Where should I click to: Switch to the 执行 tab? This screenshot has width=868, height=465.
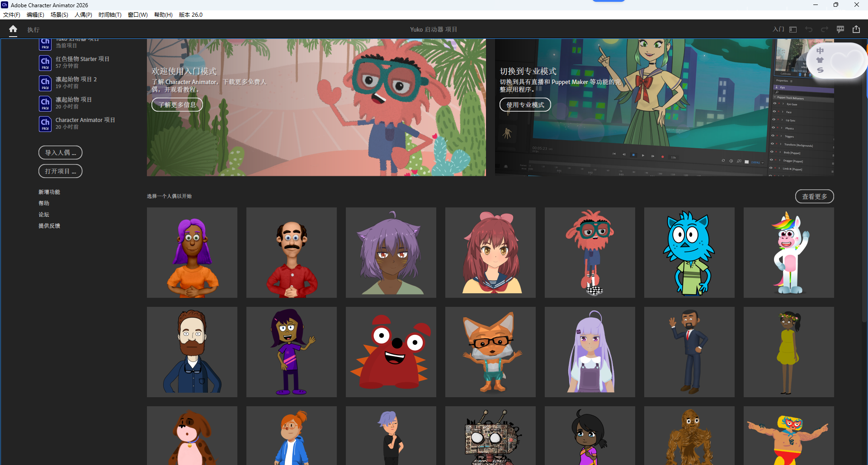click(33, 29)
